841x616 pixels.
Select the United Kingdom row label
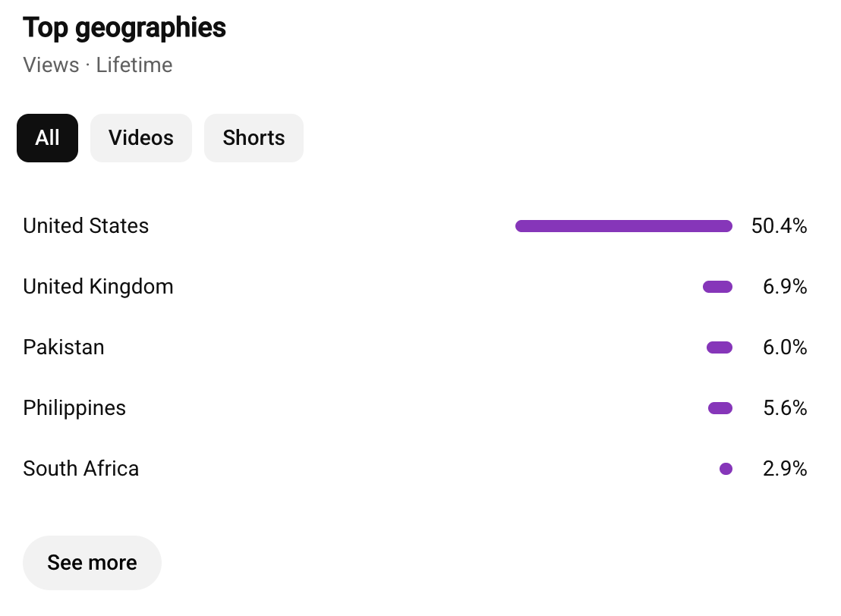coord(98,287)
